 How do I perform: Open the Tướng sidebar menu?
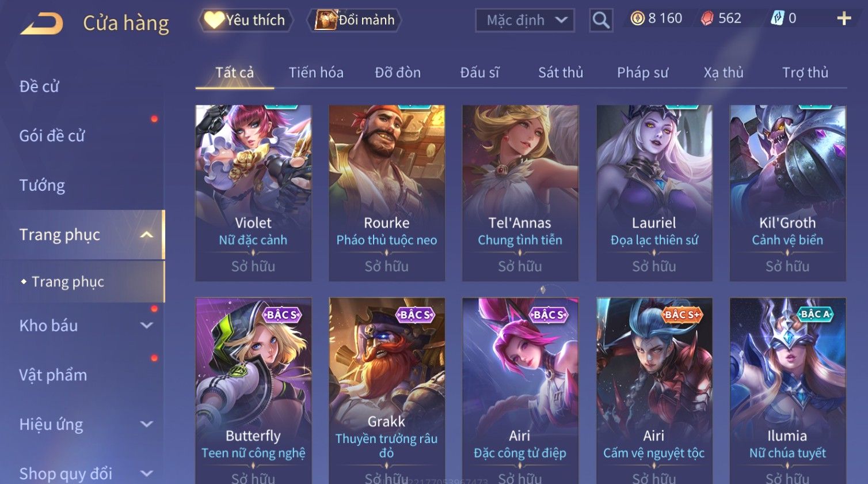[42, 185]
